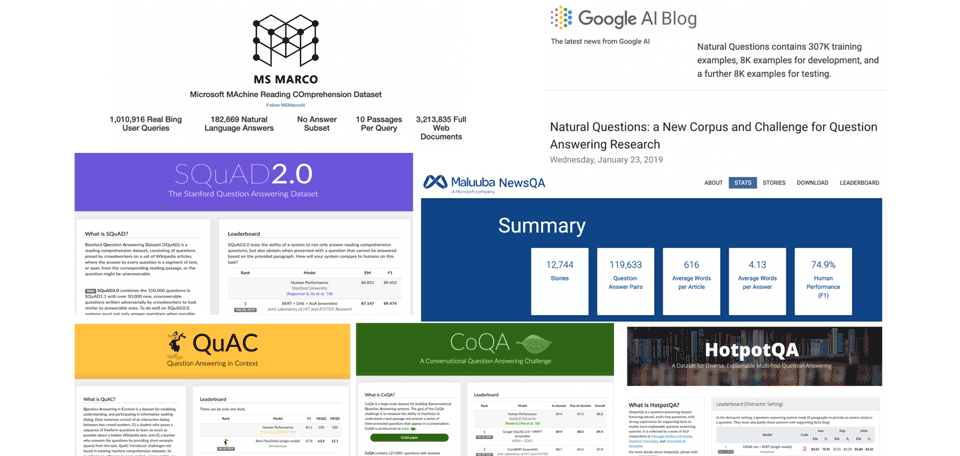
Task: Click 'The latest news from Google AI' text
Action: click(x=600, y=42)
